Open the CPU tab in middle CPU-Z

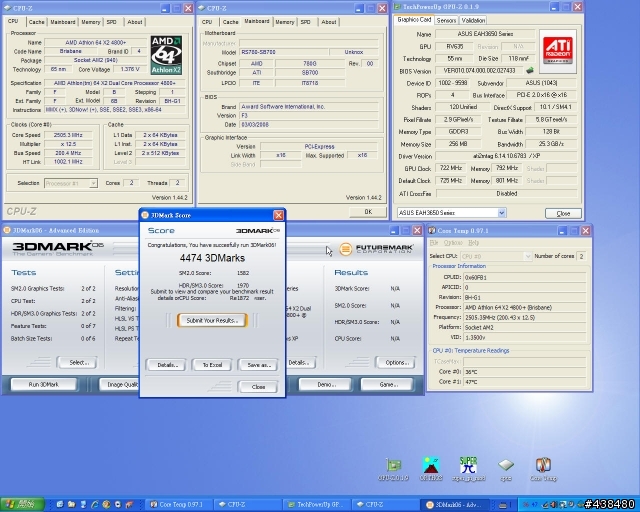pyautogui.click(x=207, y=22)
